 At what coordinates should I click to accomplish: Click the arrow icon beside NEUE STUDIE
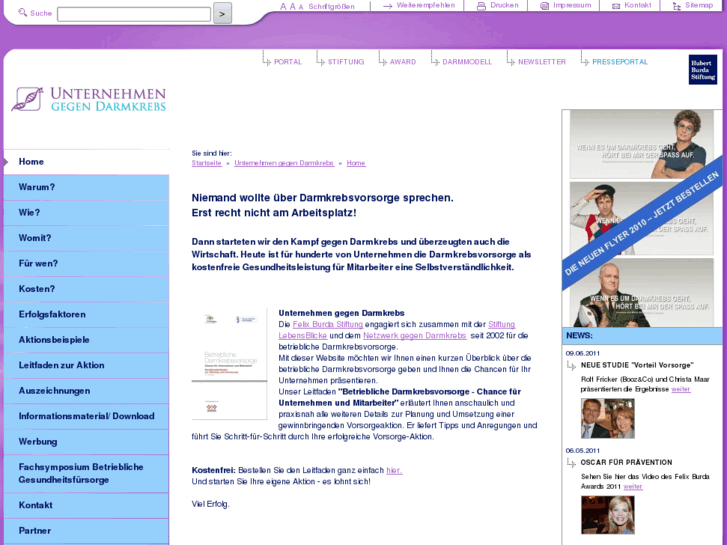click(571, 366)
